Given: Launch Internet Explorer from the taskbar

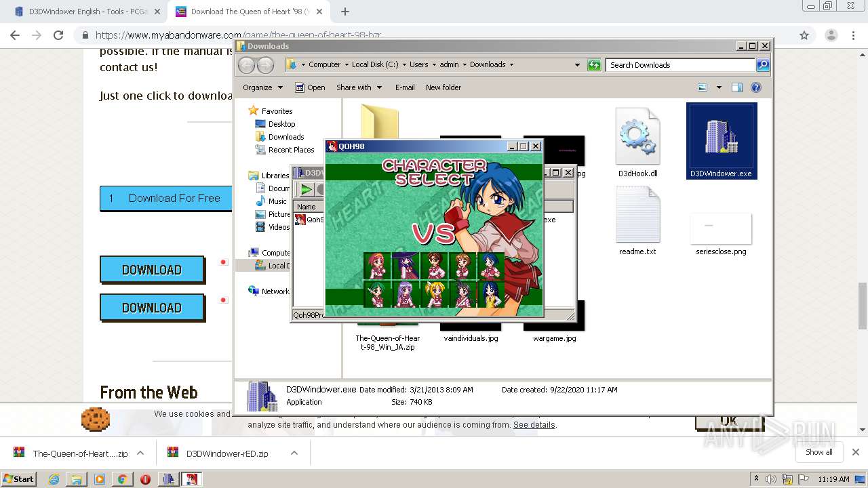Looking at the screenshot, I should click(x=54, y=479).
